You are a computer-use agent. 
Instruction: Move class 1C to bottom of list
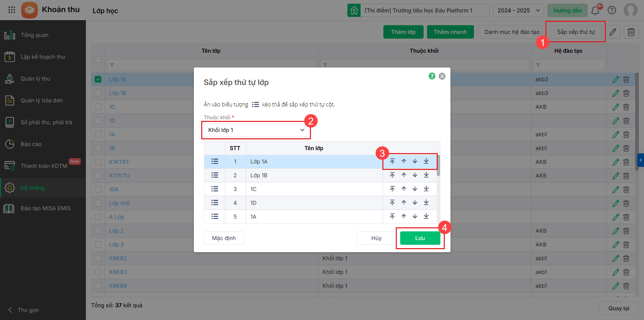click(426, 189)
